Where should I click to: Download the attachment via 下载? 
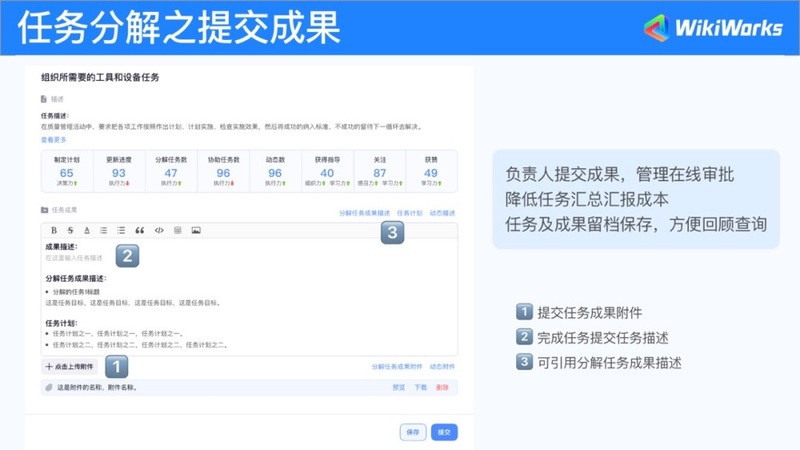tap(421, 387)
